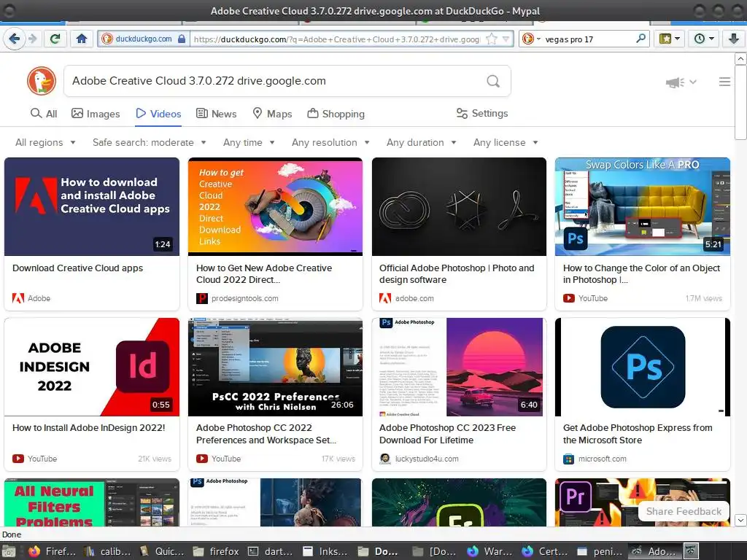This screenshot has height=560, width=747.
Task: Switch to Firefox in the taskbar
Action: (x=52, y=551)
